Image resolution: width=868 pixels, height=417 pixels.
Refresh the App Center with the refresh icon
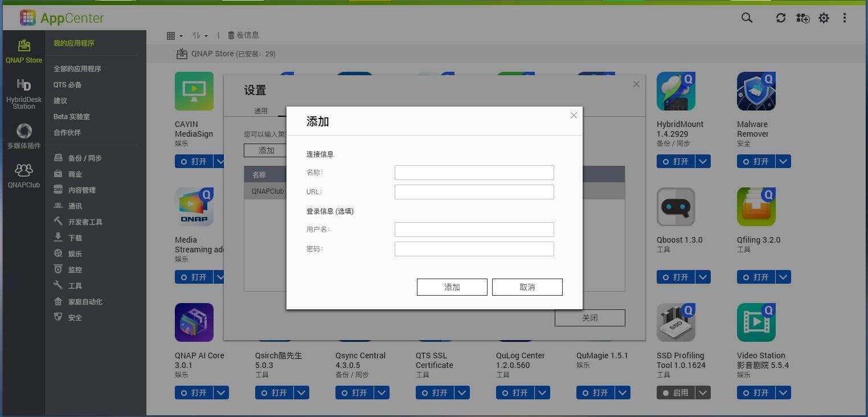pos(780,18)
